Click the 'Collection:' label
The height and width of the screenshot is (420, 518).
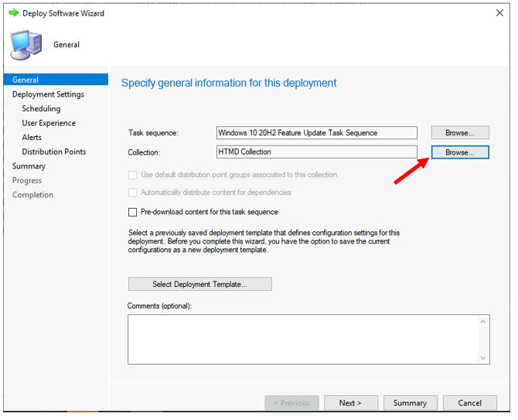click(x=144, y=152)
